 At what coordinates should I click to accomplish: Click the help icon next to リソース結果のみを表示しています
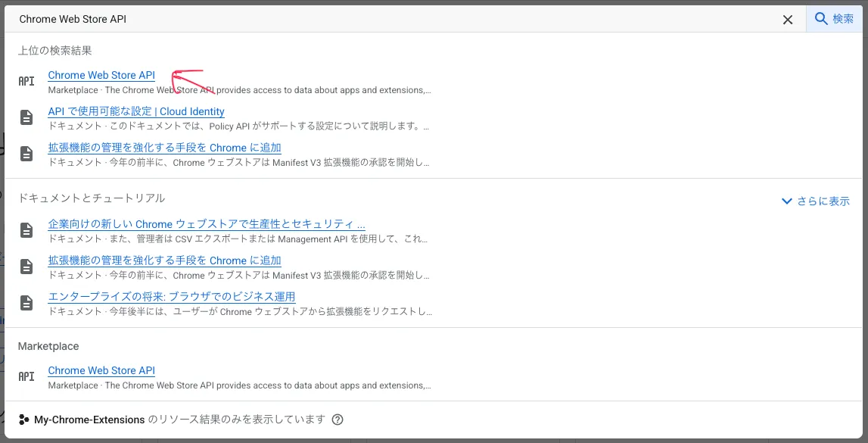337,420
